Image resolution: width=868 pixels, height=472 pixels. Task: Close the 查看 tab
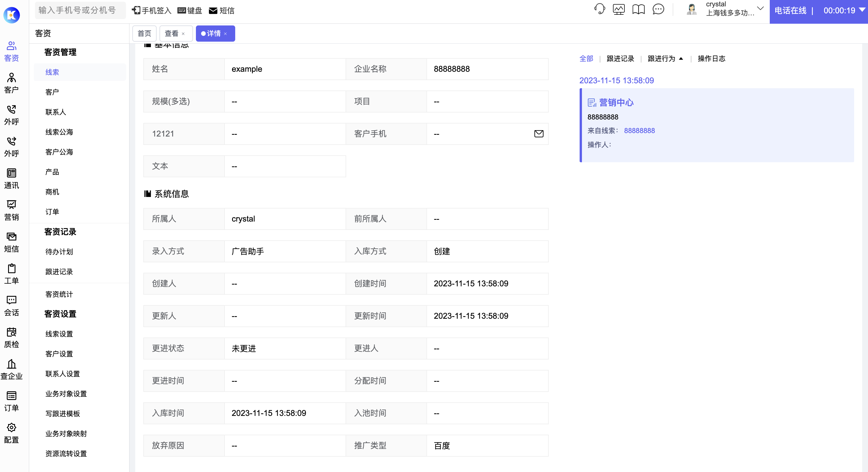(183, 34)
